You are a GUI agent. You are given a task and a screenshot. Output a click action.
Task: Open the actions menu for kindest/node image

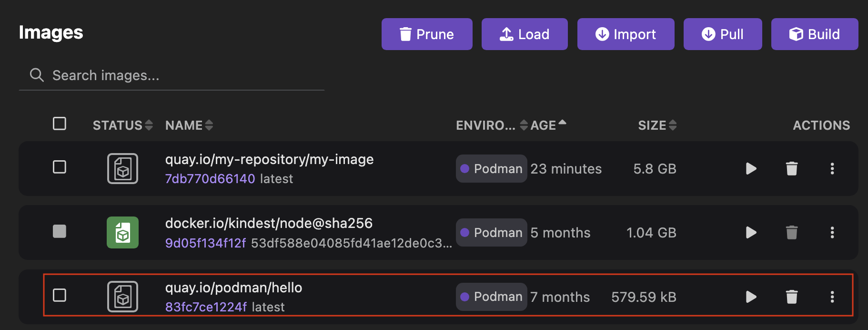pyautogui.click(x=832, y=233)
